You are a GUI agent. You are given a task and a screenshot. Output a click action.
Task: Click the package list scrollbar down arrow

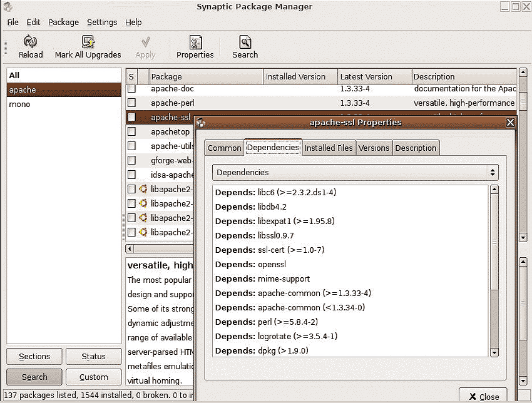point(523,237)
